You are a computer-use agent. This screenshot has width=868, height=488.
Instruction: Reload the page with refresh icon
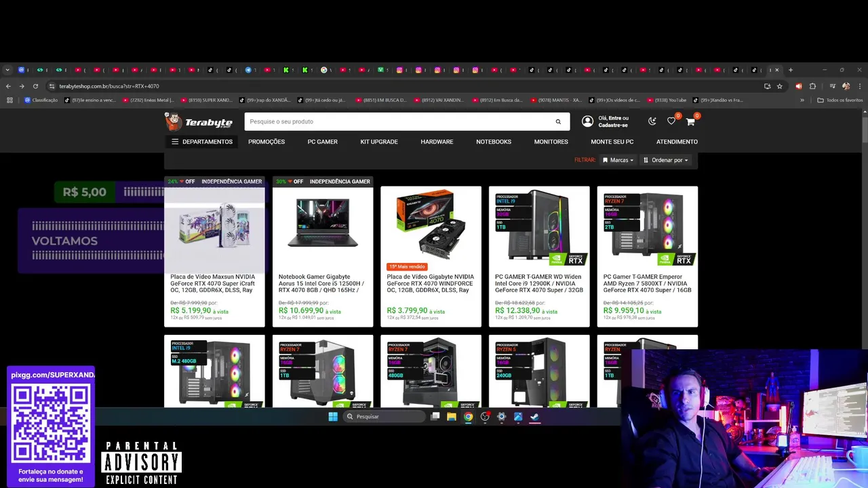point(35,86)
